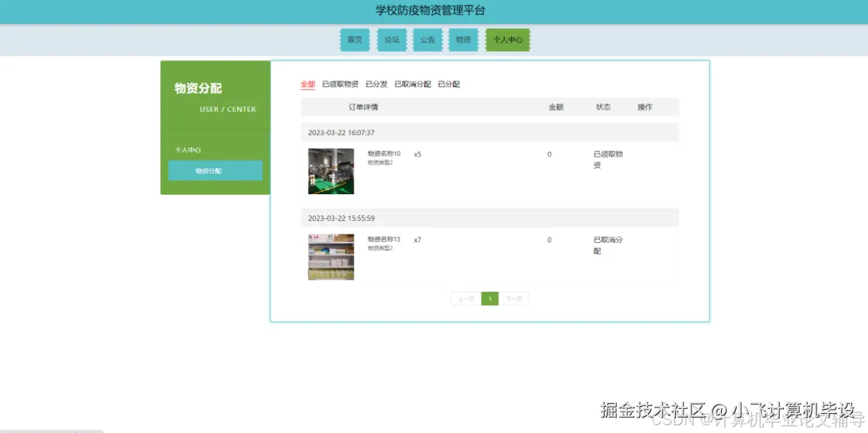
Task: Go to page 1 in pagination
Action: click(x=490, y=299)
